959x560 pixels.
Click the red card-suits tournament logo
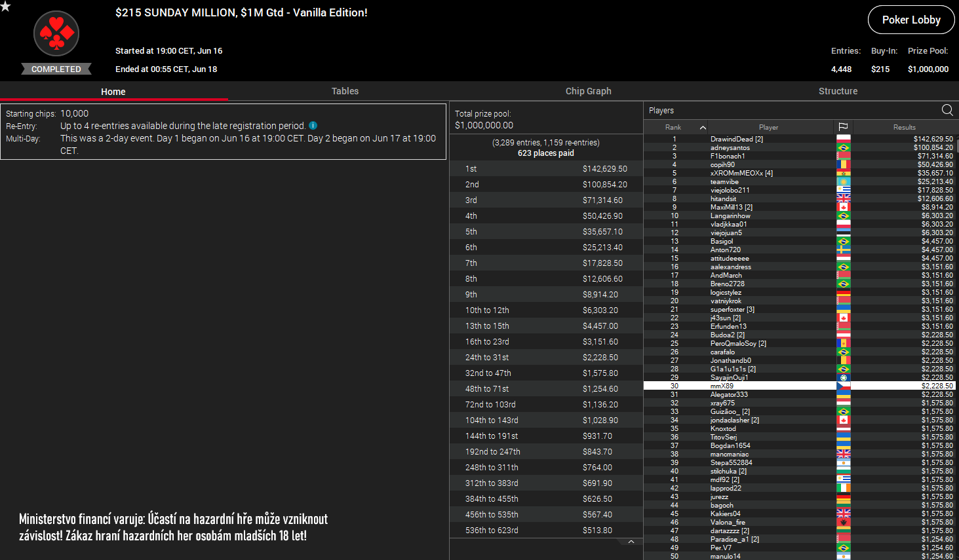(56, 33)
